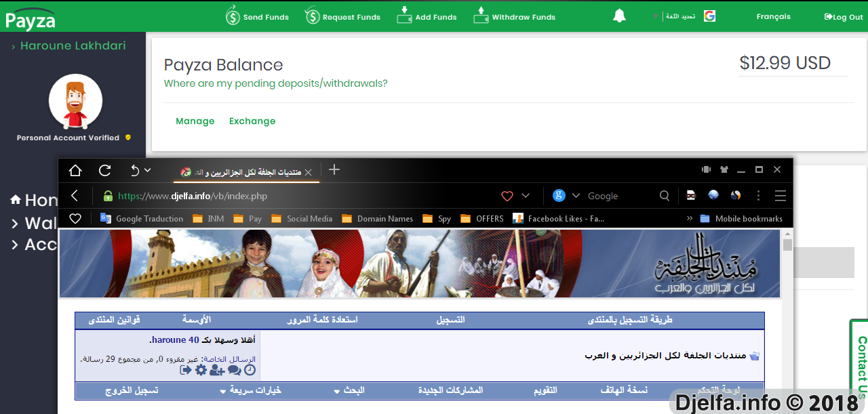Click the forum add-user icon

click(217, 370)
